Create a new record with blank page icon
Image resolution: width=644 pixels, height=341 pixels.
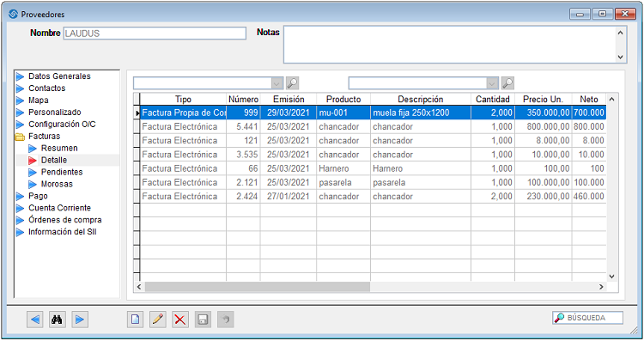pyautogui.click(x=135, y=320)
